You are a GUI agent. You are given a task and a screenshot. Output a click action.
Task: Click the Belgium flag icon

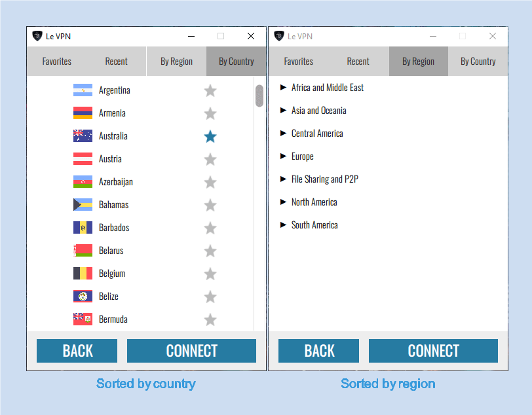81,273
